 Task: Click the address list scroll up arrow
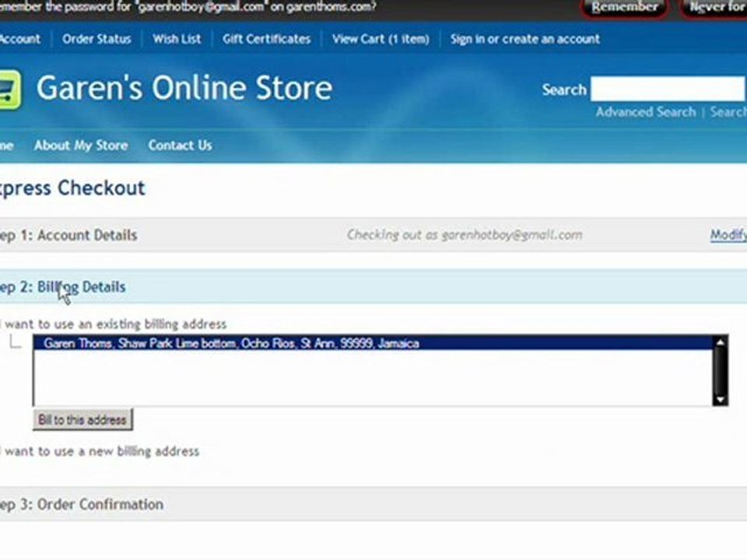point(721,342)
